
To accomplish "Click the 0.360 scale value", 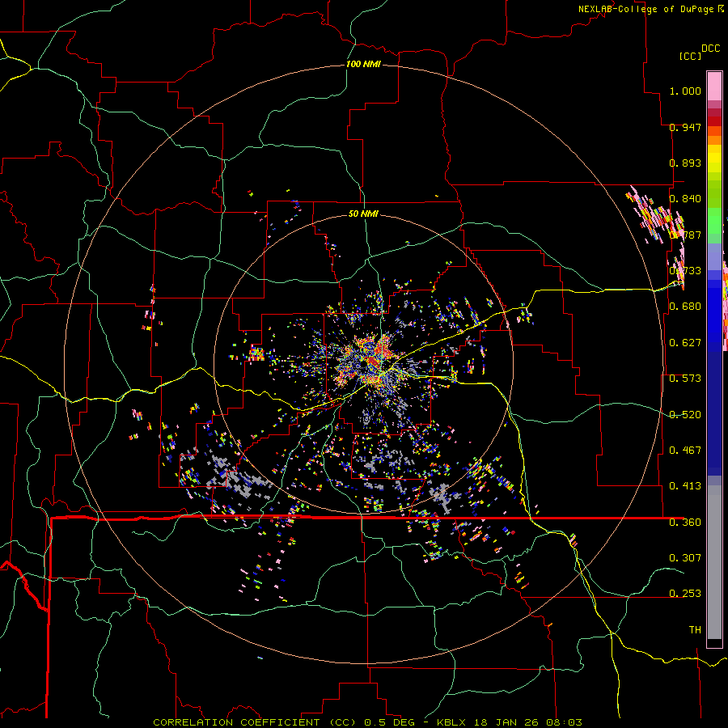I will point(685,523).
